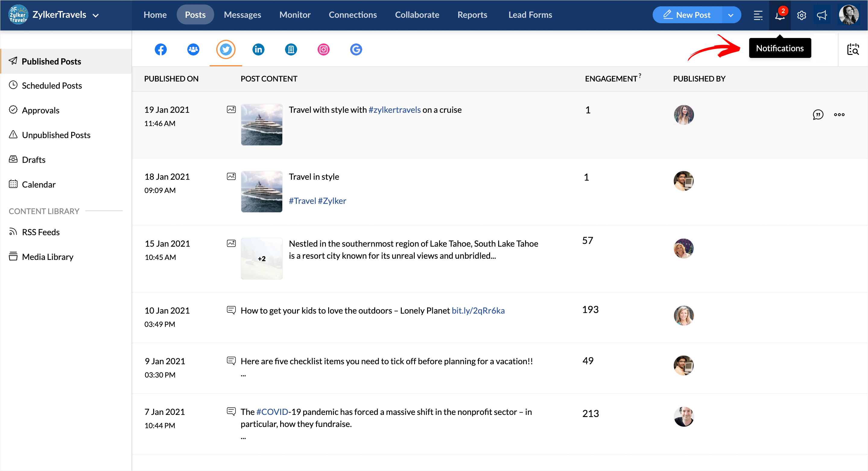
Task: Click the Lake Tahoe post thumbnail
Action: pyautogui.click(x=261, y=258)
